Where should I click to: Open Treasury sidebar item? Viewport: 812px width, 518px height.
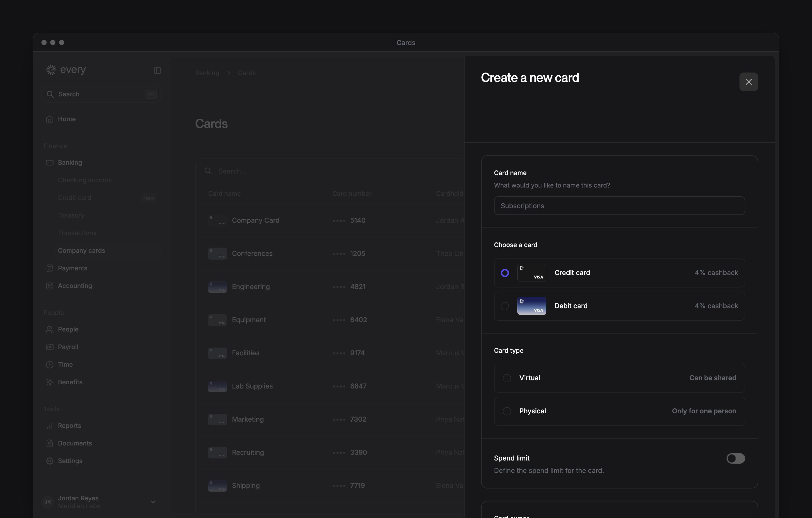pos(71,215)
